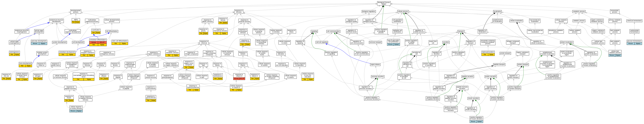Click the 'odontogenesis' node label
This screenshot has height=124, width=644.
click(x=15, y=52)
